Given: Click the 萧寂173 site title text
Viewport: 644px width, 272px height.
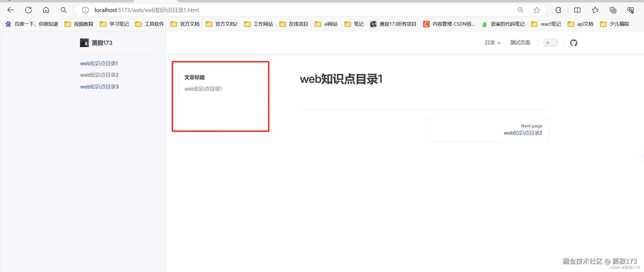Looking at the screenshot, I should tap(102, 43).
